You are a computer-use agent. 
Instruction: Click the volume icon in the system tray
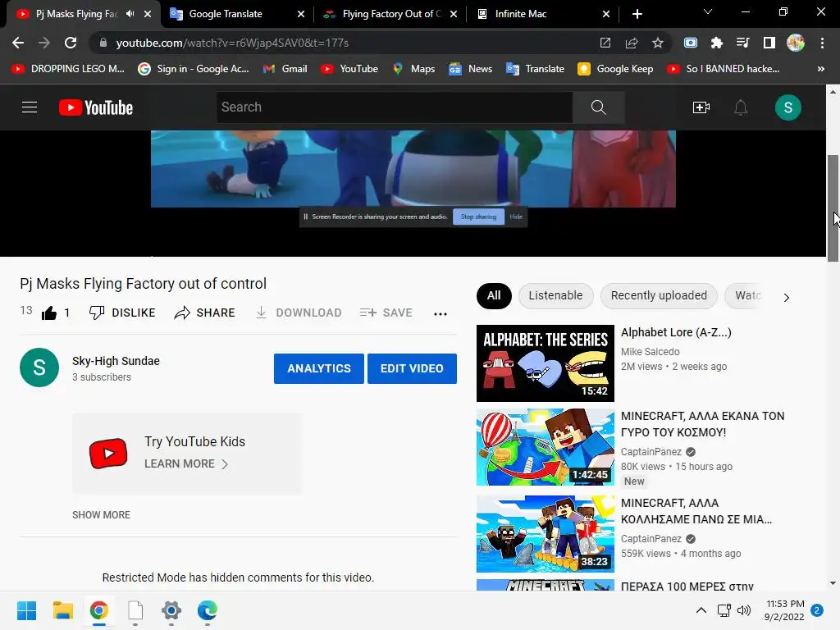pos(744,610)
